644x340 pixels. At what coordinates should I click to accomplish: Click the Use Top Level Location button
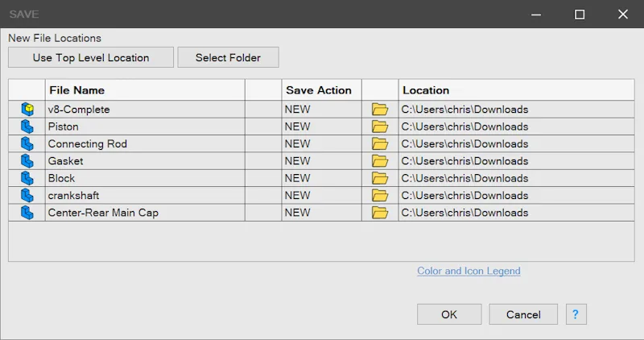click(x=91, y=57)
